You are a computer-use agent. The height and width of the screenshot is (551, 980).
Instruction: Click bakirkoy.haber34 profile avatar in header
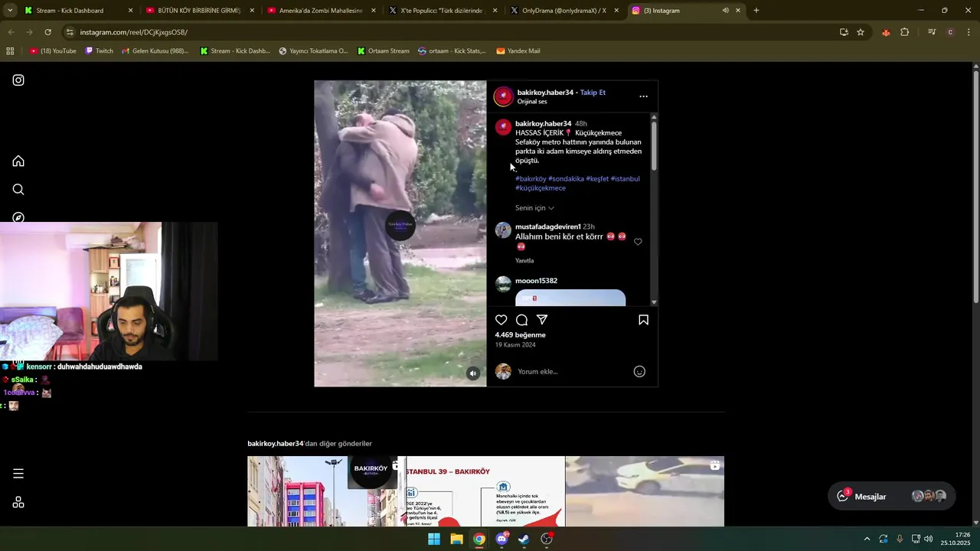[503, 96]
